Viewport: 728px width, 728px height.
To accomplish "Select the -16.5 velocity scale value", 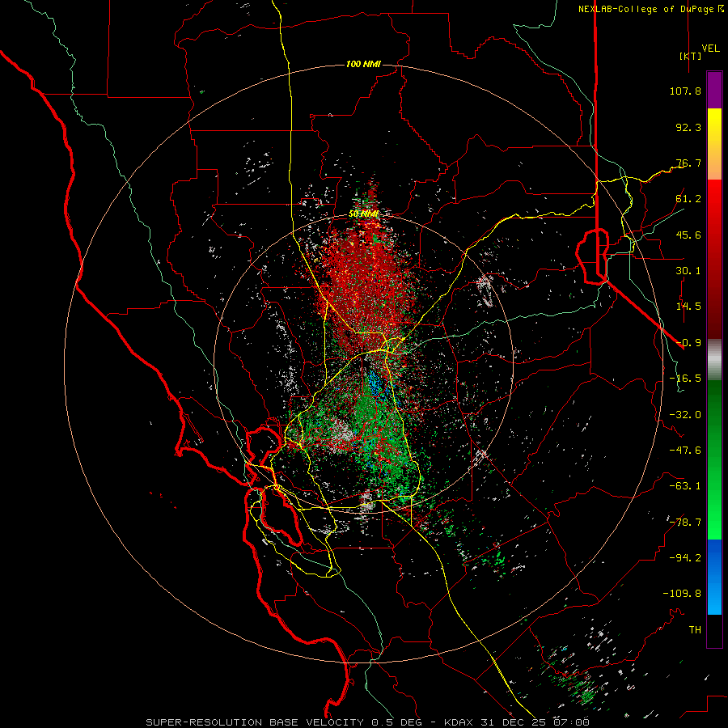I will 685,379.
